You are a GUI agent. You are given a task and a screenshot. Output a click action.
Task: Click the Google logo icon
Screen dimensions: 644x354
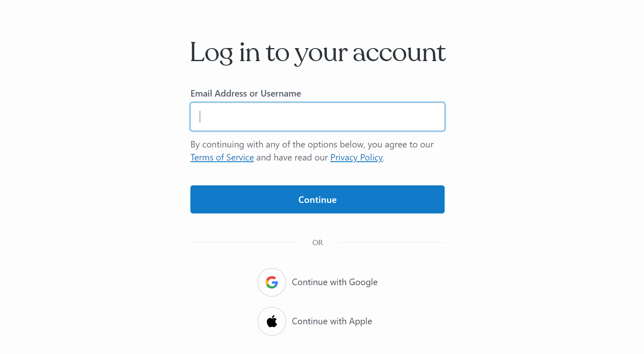coord(272,282)
